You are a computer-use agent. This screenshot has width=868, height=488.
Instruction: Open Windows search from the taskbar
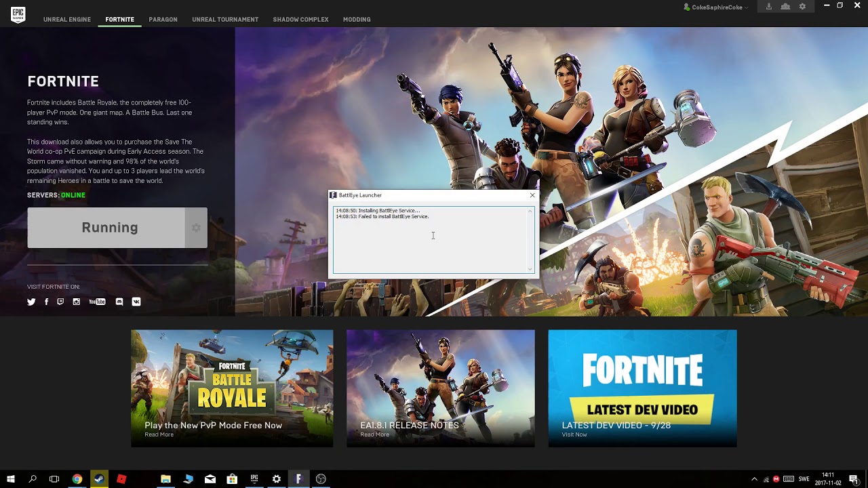pyautogui.click(x=33, y=479)
